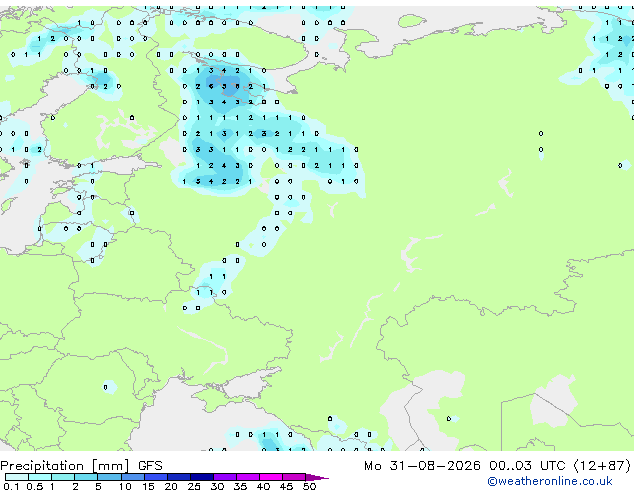Click the '10' legend scale label
Image resolution: width=634 pixels, height=490 pixels.
tap(125, 486)
